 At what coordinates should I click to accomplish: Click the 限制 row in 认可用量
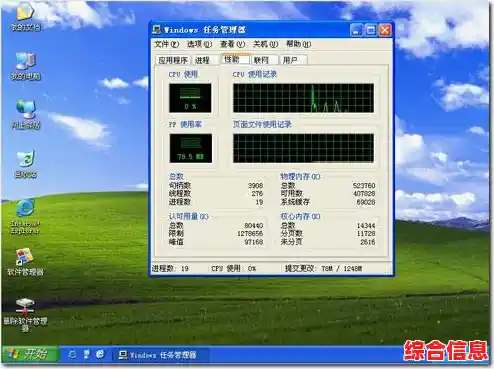[x=216, y=234]
